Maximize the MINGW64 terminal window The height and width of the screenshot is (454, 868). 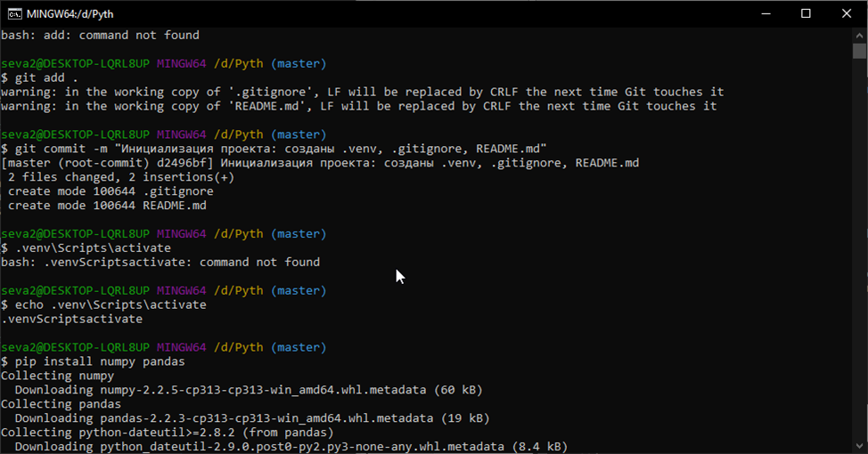(x=806, y=13)
